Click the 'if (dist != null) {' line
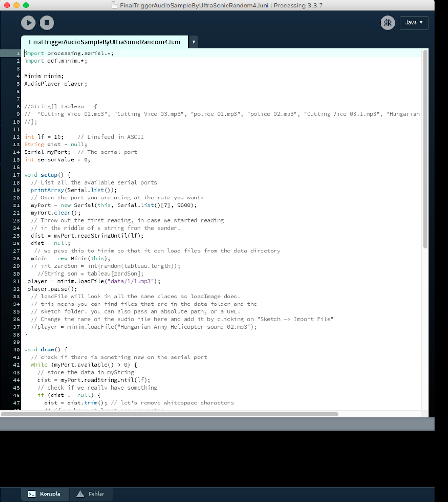 click(x=69, y=395)
